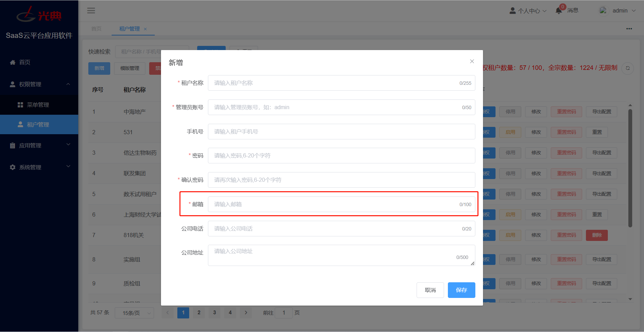The width and height of the screenshot is (644, 332).
Task: Click the table scroll down arrow
Action: pyautogui.click(x=630, y=299)
